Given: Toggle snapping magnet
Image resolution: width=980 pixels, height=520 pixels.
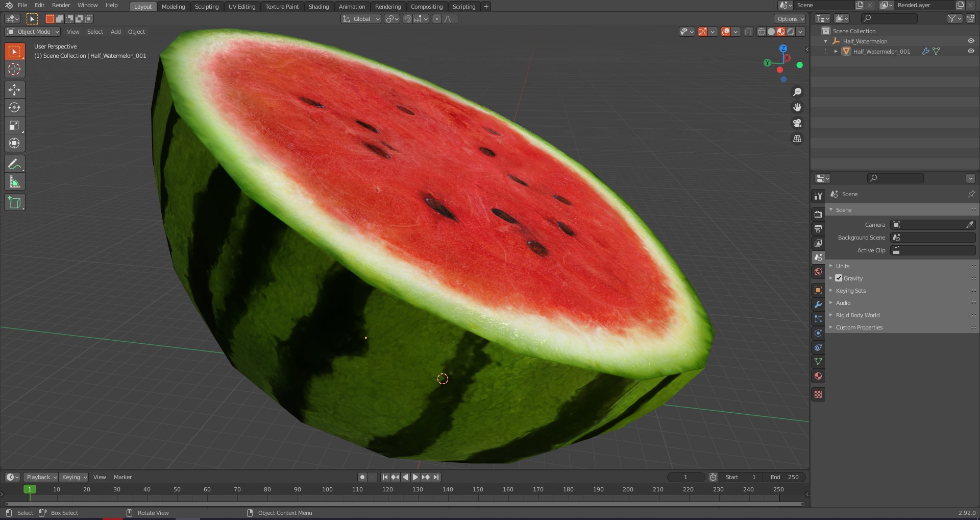Looking at the screenshot, I should click(407, 19).
